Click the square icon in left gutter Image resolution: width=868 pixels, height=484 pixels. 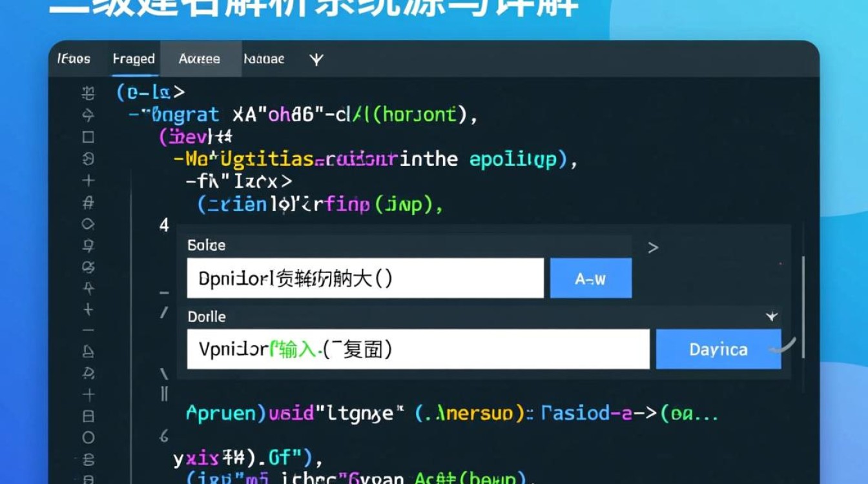point(88,137)
